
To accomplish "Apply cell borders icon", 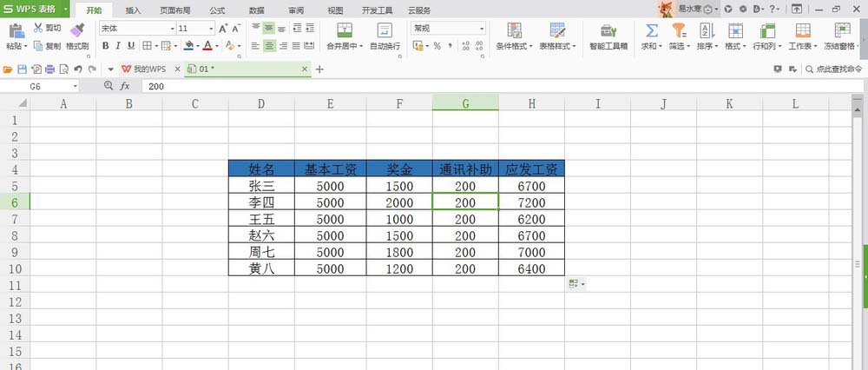I will (147, 46).
